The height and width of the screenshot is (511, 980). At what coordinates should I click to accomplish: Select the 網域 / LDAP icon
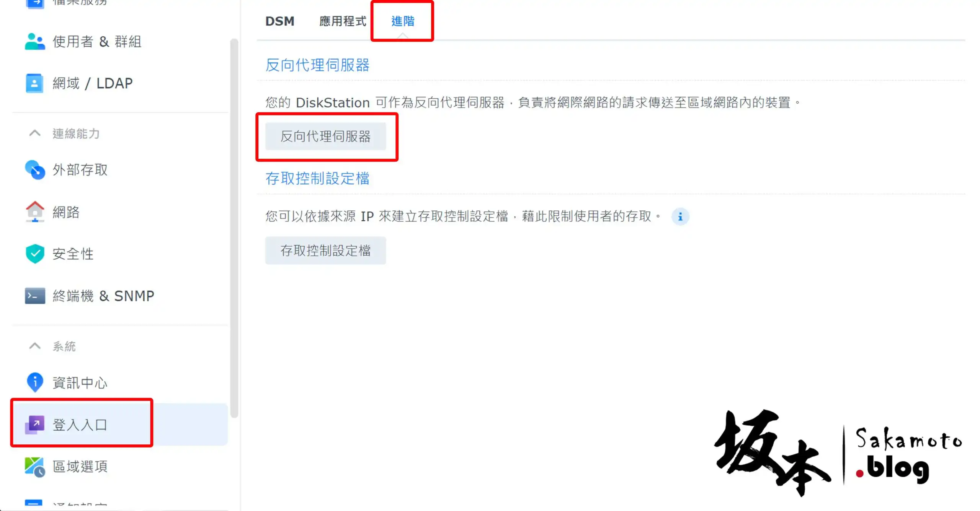(34, 83)
